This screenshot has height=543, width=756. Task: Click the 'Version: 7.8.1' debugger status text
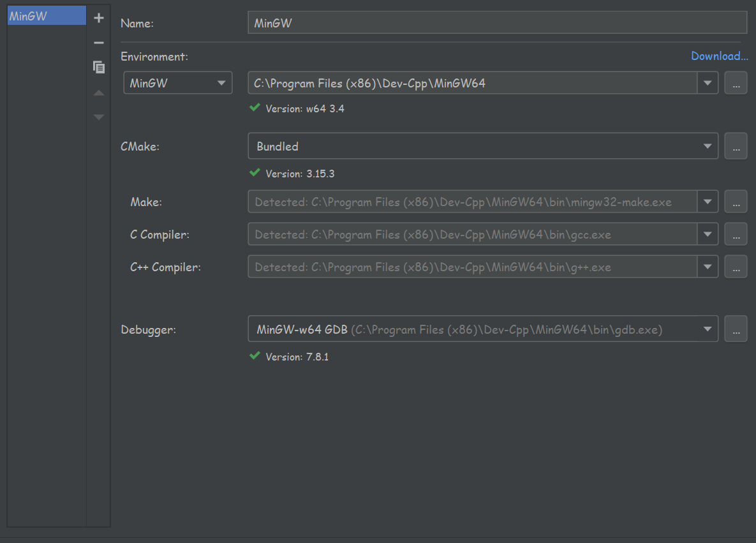[297, 357]
